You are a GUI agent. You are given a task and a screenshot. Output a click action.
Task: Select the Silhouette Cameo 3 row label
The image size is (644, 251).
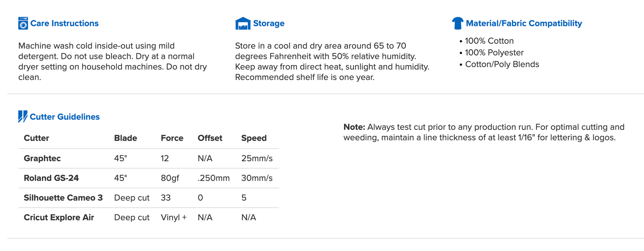[x=63, y=198]
